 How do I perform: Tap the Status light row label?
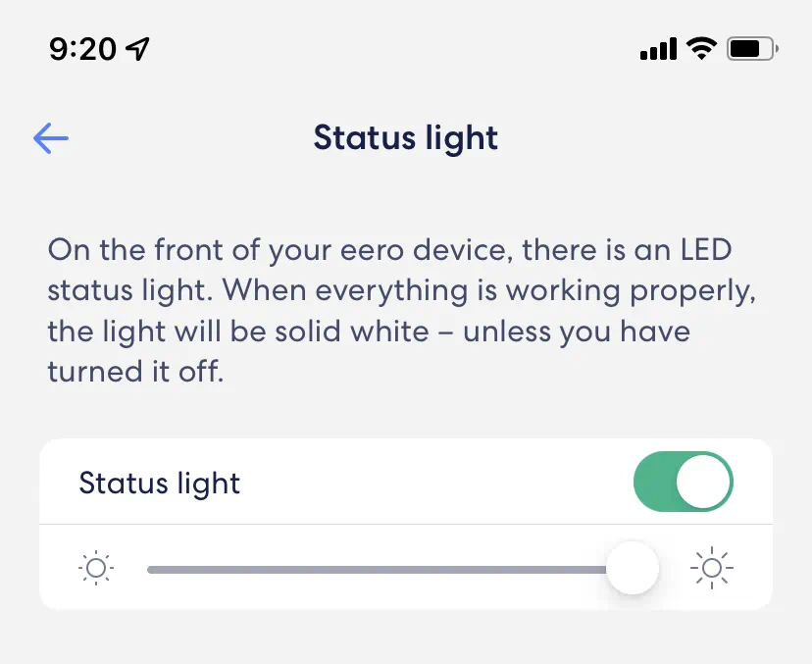pos(159,483)
